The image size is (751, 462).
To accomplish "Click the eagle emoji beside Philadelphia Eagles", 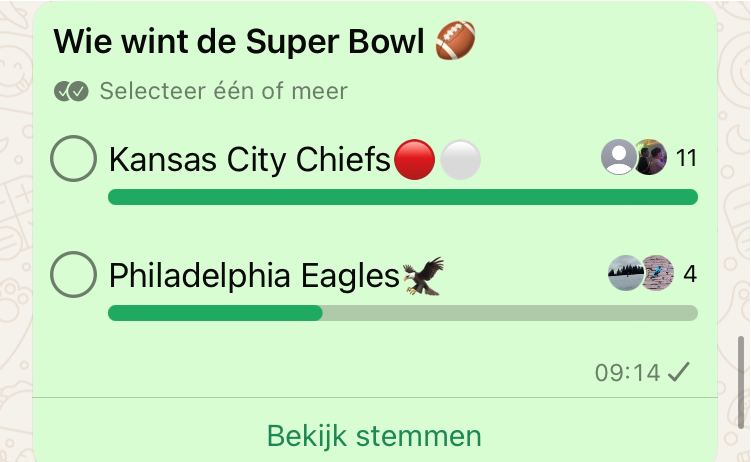I will pyautogui.click(x=423, y=274).
